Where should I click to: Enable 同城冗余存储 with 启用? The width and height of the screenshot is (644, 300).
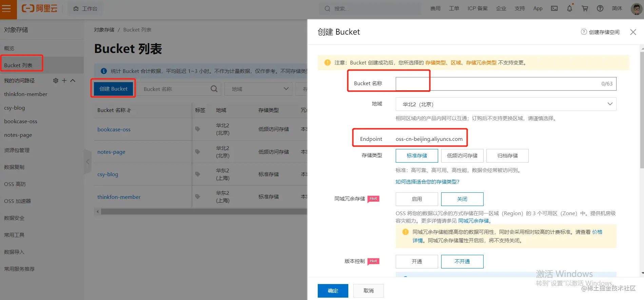pos(417,199)
